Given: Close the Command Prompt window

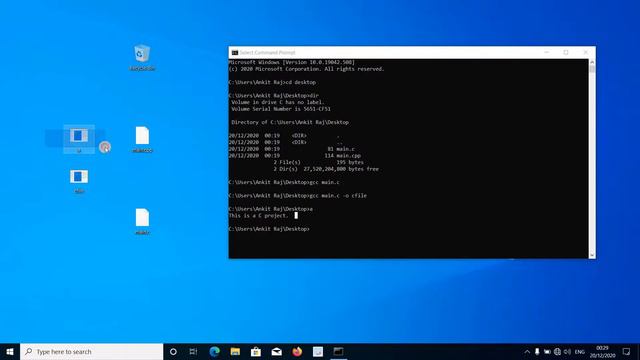Looking at the screenshot, I should (585, 52).
